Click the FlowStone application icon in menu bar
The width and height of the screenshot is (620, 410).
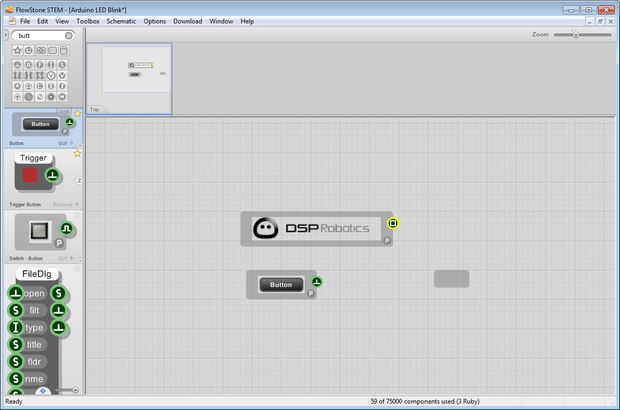[11, 21]
